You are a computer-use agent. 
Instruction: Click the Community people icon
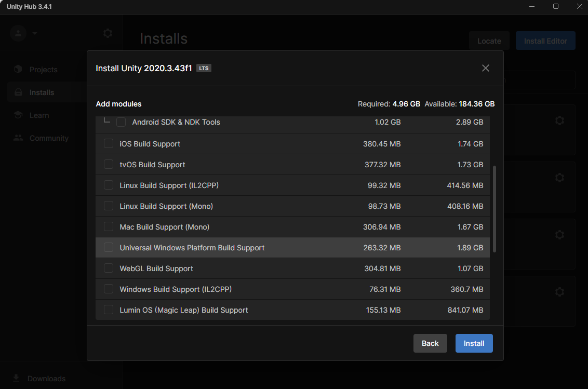(x=19, y=138)
